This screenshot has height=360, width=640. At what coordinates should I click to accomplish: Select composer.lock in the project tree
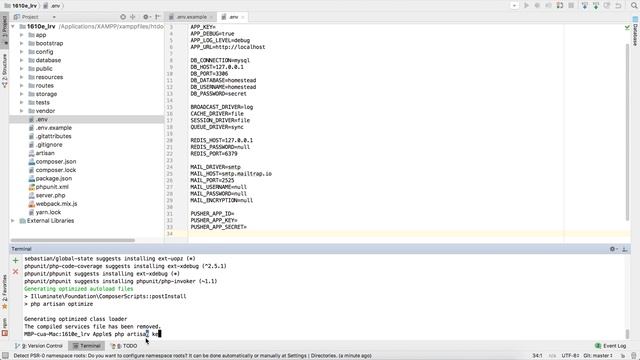coord(56,170)
